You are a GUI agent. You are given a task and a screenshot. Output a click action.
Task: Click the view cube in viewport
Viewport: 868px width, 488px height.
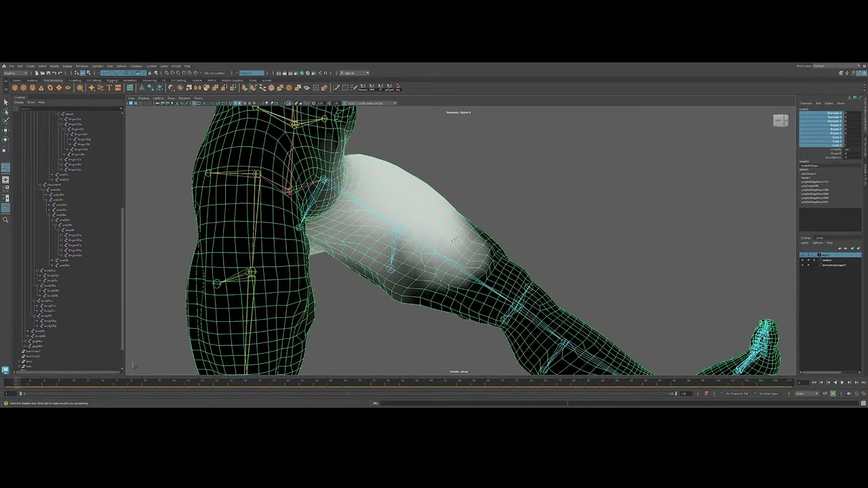pyautogui.click(x=781, y=121)
